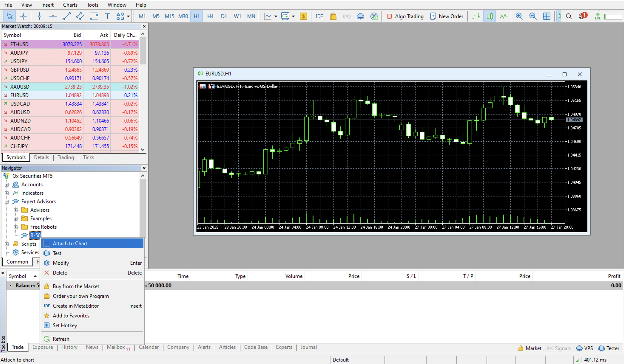Select the H1 timeframe button
The image size is (624, 364).
pos(196,17)
